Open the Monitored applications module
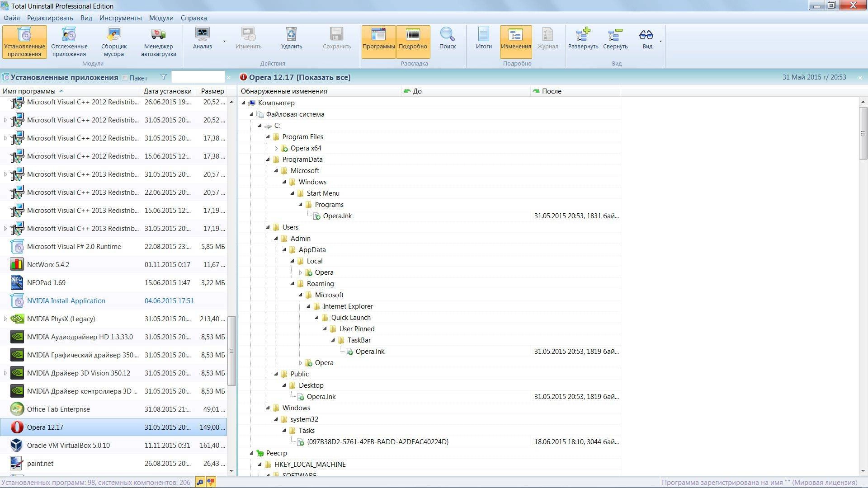The height and width of the screenshot is (488, 868). (x=69, y=42)
